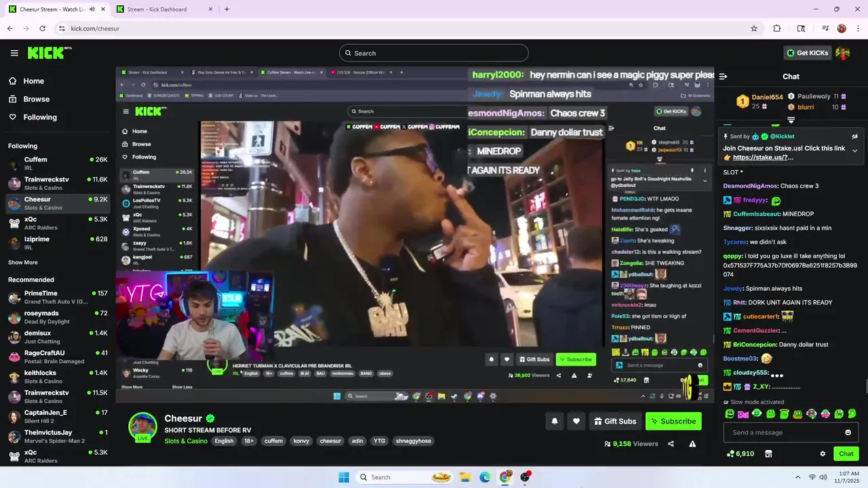
Task: Mute the Cheesur Stream tab audio
Action: (92, 9)
